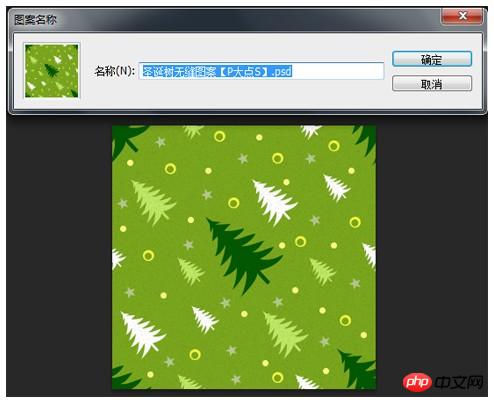Click dark gray workspace area left of canvas
Image resolution: width=494 pixels, height=402 pixels.
59,257
